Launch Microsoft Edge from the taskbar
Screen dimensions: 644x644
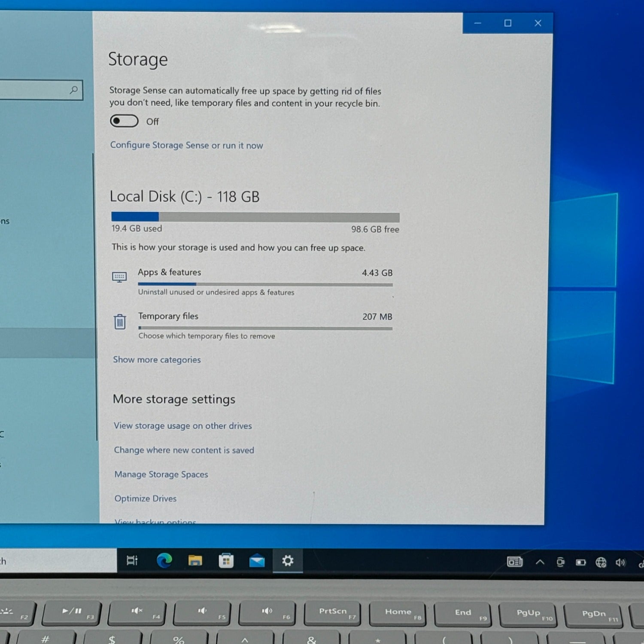click(x=164, y=560)
